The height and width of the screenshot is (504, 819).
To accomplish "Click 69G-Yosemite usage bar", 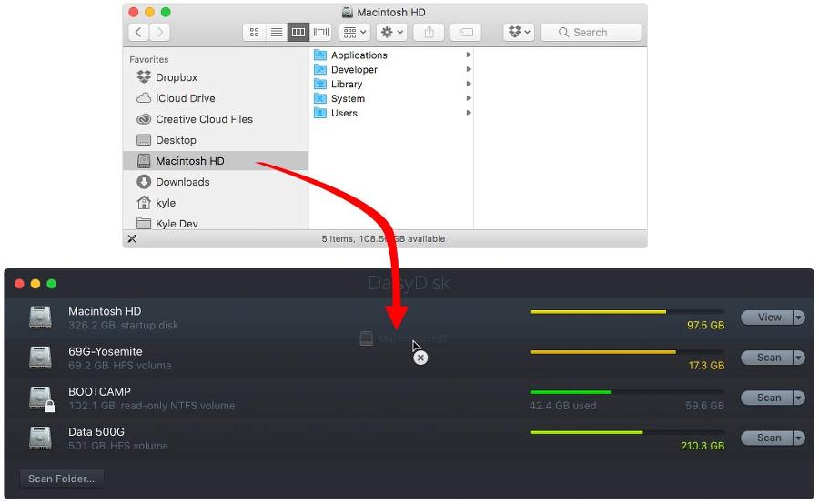I will [x=627, y=352].
